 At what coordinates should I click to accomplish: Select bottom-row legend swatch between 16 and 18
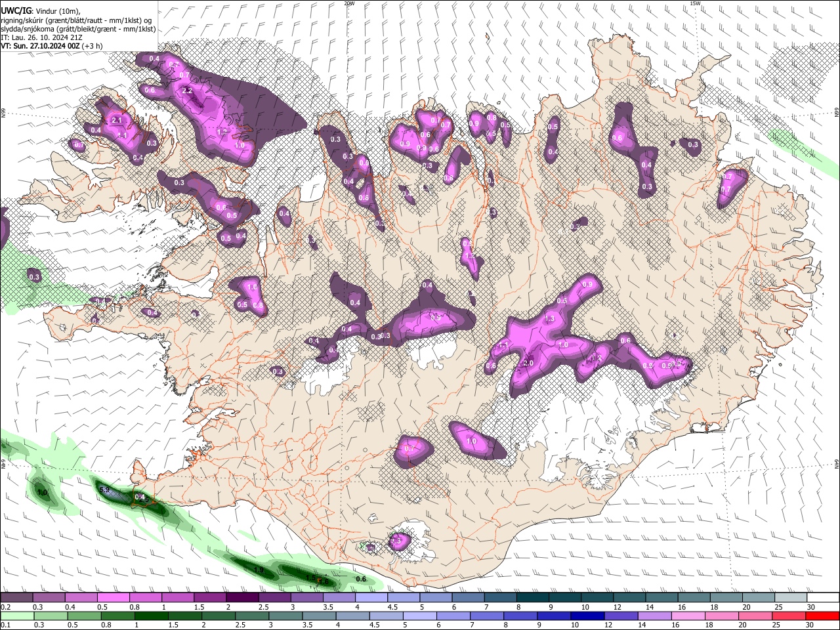(689, 616)
